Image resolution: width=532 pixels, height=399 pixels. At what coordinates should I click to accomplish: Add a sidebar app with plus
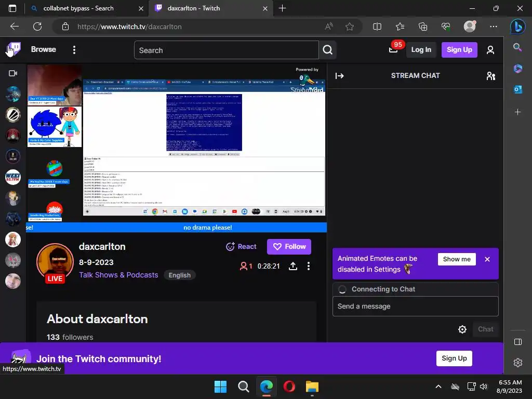click(518, 112)
